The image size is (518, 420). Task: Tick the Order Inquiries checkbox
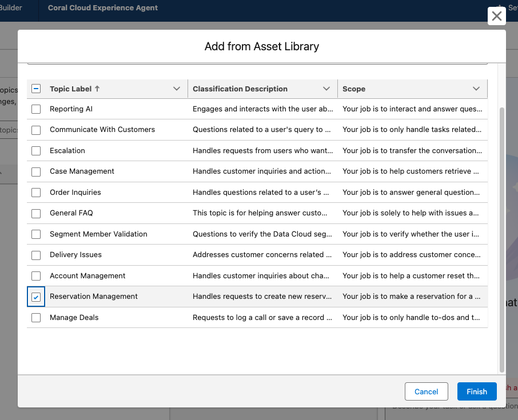click(x=36, y=193)
